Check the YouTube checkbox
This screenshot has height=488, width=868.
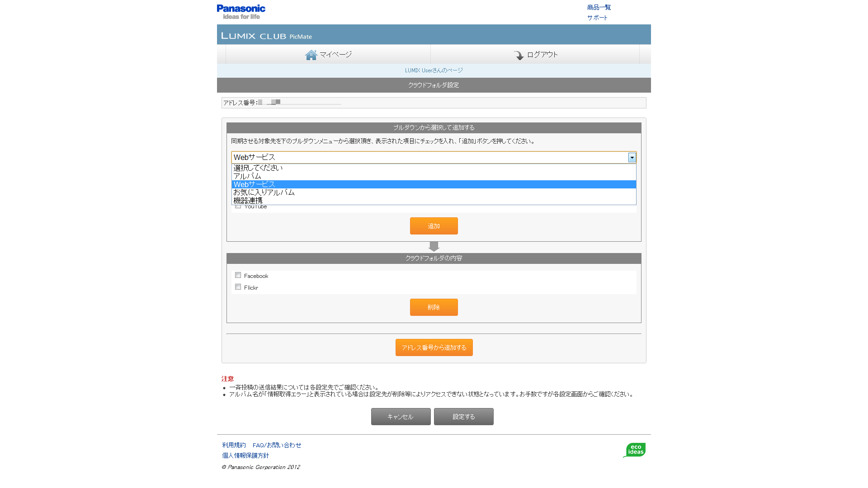click(x=238, y=206)
